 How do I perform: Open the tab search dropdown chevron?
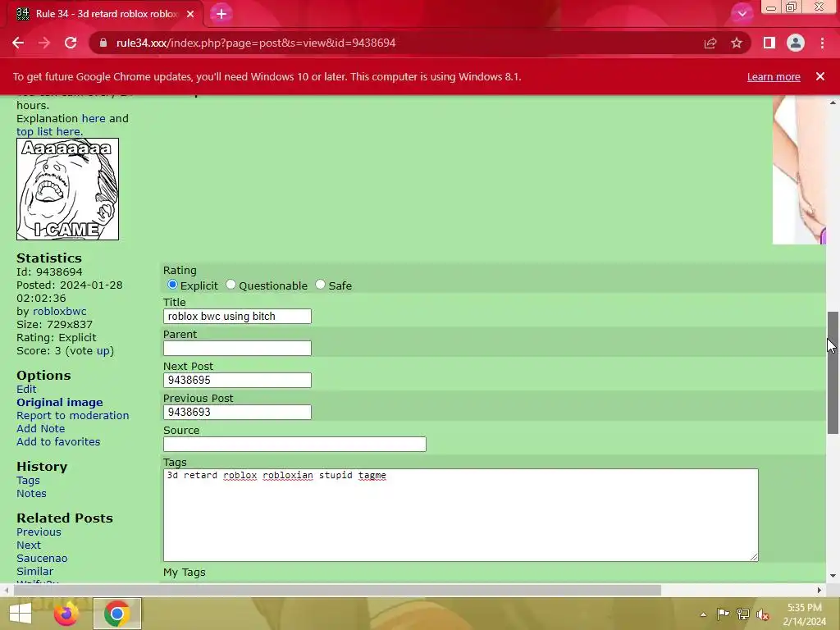(x=742, y=14)
